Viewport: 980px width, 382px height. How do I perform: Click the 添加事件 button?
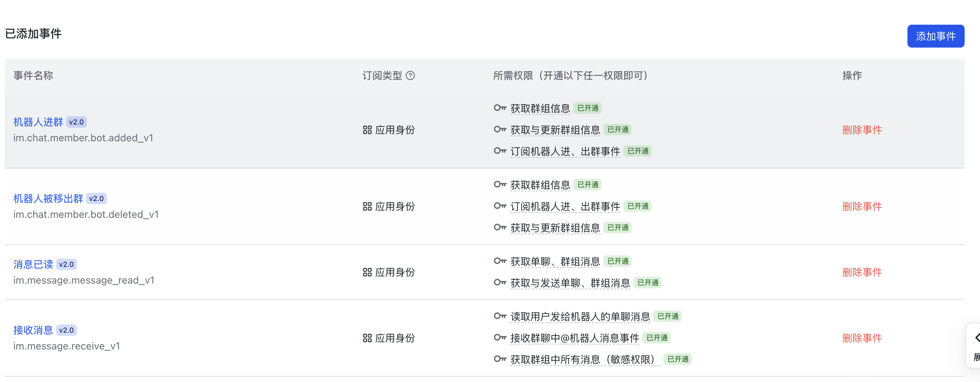click(935, 36)
